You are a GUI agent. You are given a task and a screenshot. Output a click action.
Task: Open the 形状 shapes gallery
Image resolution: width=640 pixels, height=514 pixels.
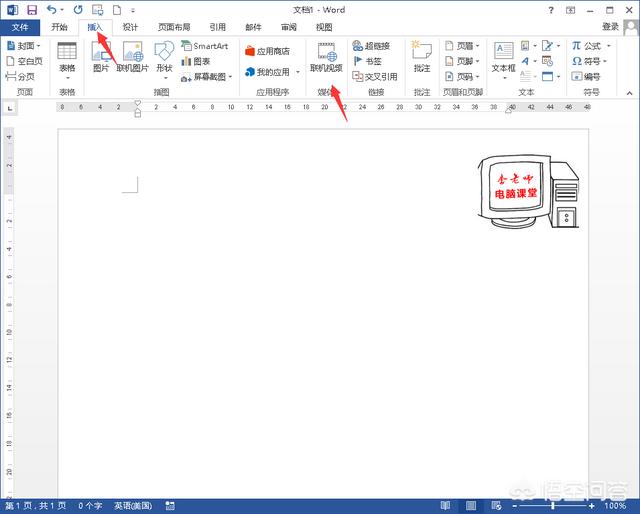point(164,56)
